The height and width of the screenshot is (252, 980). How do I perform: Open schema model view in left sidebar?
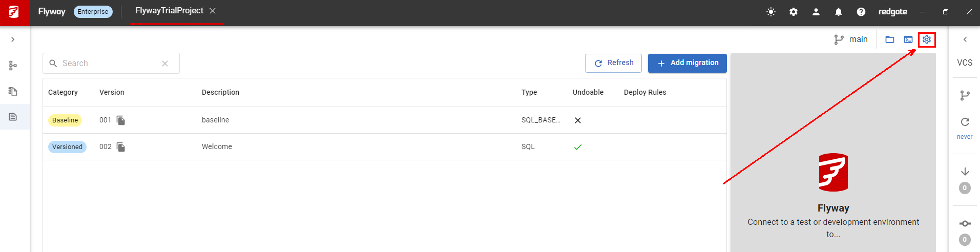tap(13, 66)
